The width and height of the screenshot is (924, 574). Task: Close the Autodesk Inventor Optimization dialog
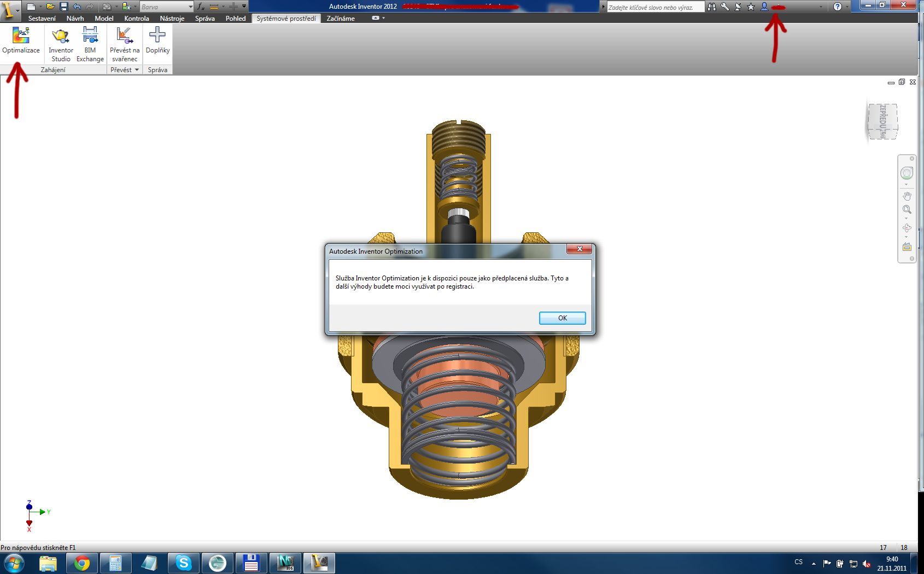(580, 249)
